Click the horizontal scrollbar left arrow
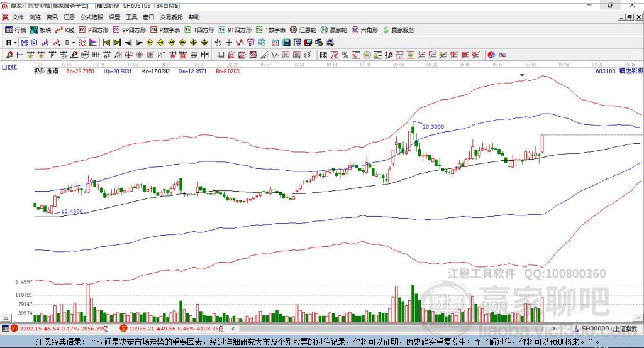 click(233, 329)
